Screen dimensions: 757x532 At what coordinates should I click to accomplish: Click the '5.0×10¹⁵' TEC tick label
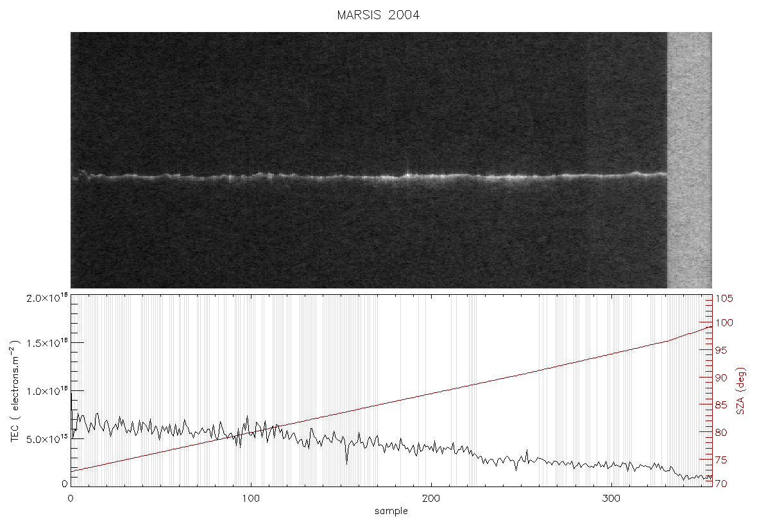pyautogui.click(x=47, y=439)
